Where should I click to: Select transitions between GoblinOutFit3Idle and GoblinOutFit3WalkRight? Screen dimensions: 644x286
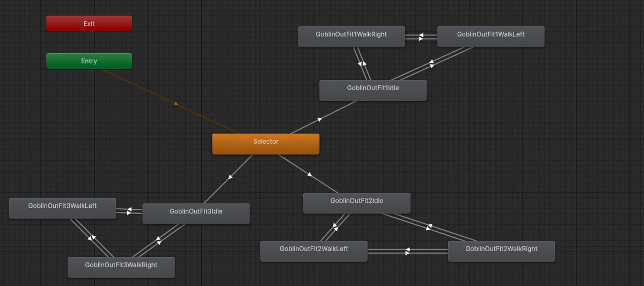(x=158, y=240)
